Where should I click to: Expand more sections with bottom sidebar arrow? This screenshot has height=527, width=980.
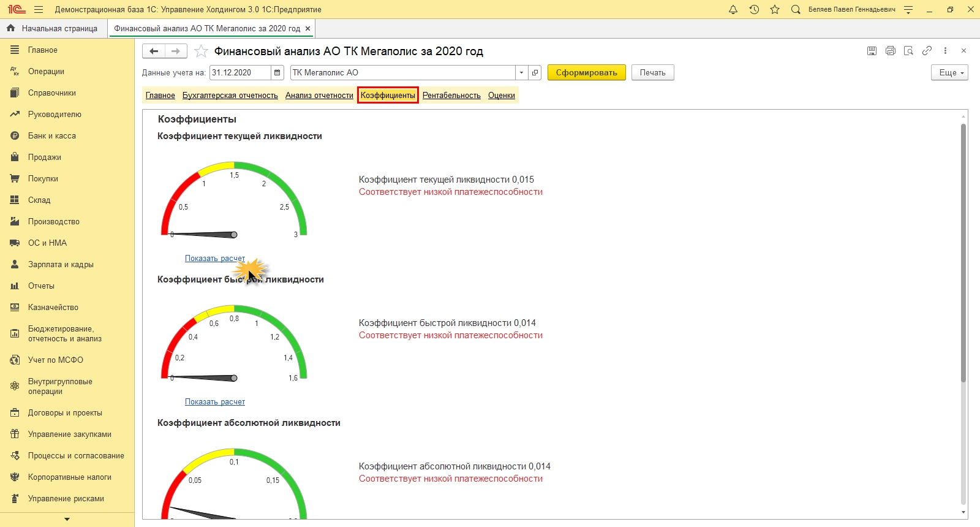pos(67,520)
